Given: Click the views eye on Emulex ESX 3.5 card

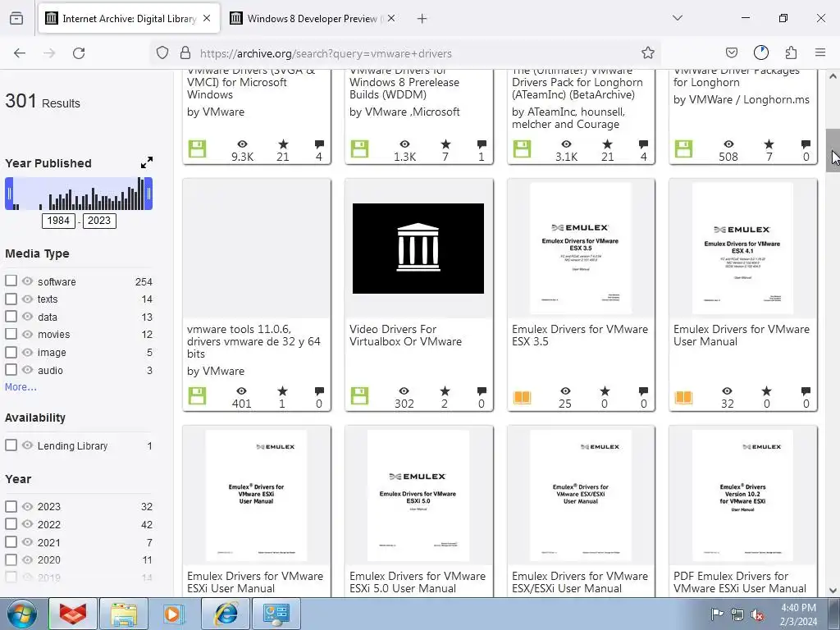Looking at the screenshot, I should pos(565,391).
